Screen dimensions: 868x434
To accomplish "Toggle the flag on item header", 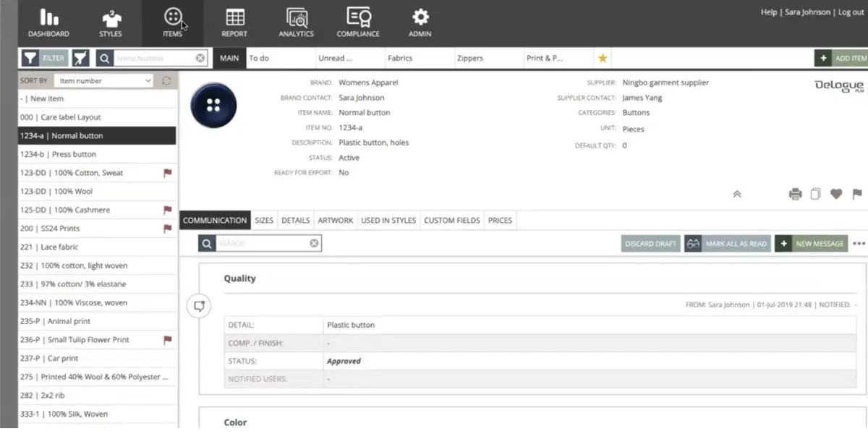I will (x=857, y=194).
